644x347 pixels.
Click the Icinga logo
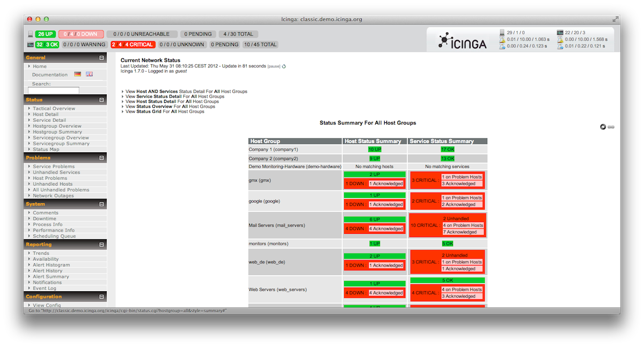pyautogui.click(x=462, y=41)
